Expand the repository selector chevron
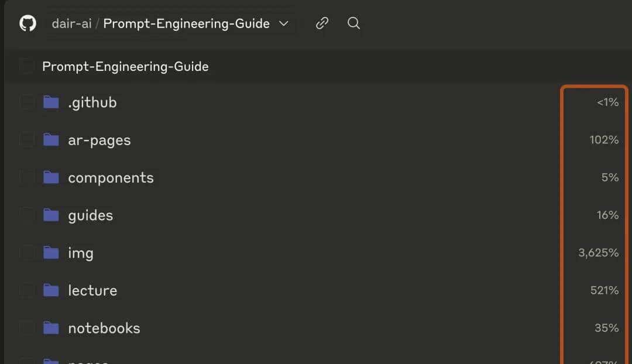Viewport: 632px width, 364px height. [x=284, y=23]
